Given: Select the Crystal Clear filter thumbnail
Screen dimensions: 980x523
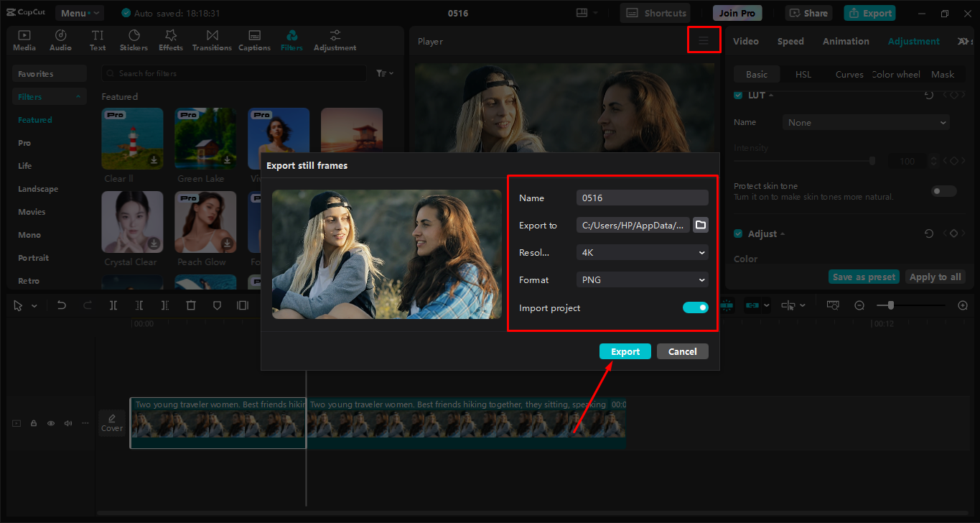Looking at the screenshot, I should pos(132,222).
